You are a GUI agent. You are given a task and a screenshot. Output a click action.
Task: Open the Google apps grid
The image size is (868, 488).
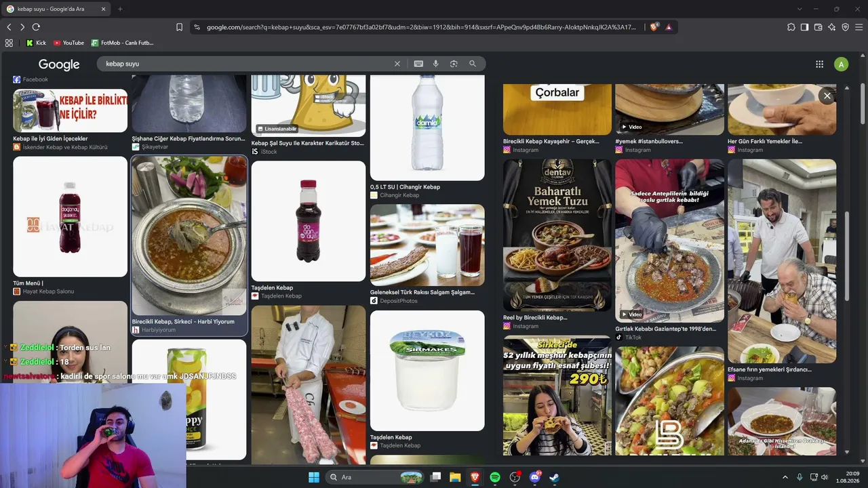(819, 64)
